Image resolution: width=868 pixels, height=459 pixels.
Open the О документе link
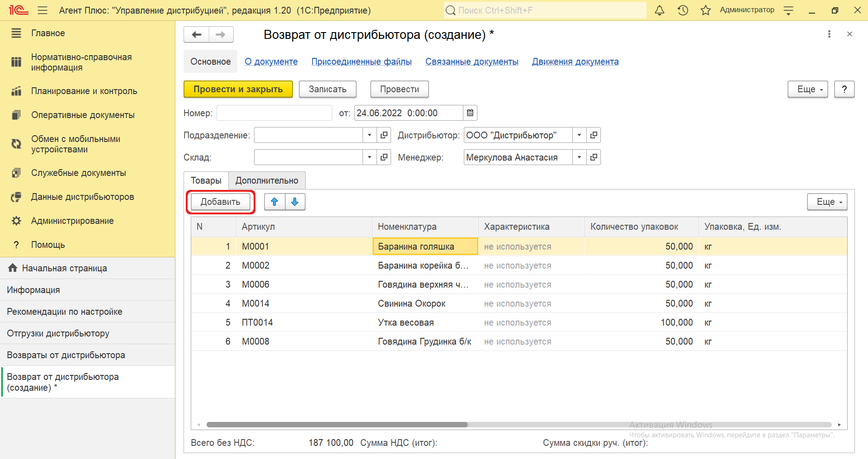pyautogui.click(x=271, y=62)
